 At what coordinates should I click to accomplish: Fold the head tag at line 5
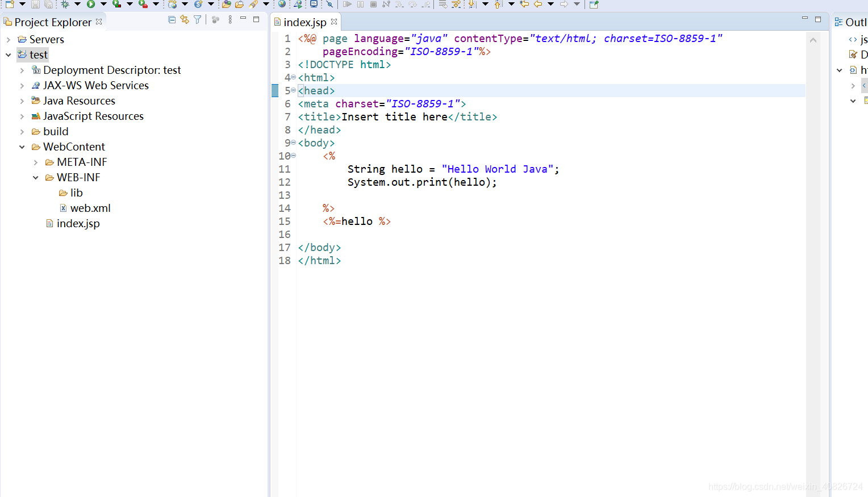[x=294, y=91]
